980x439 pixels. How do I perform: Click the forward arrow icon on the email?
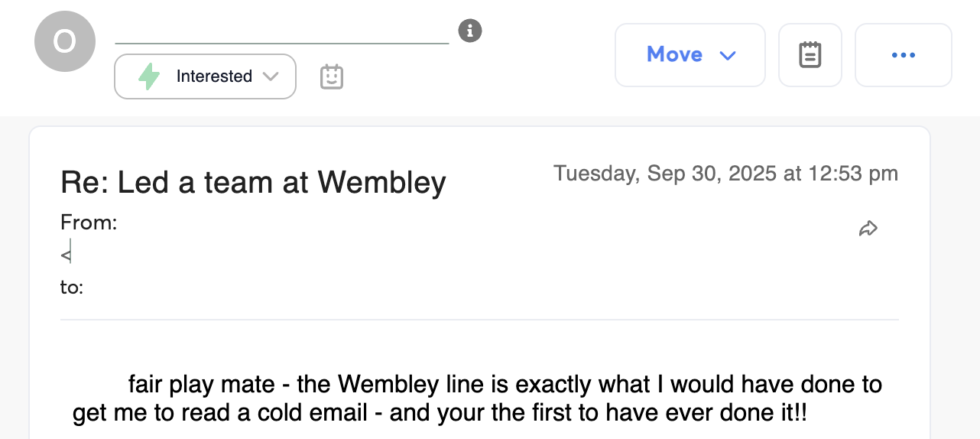pos(868,228)
